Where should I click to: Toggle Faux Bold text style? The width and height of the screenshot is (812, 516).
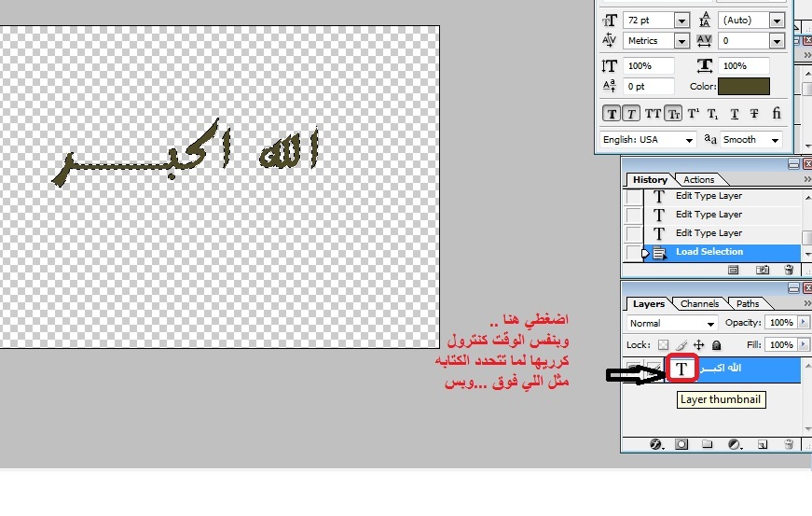click(x=612, y=114)
